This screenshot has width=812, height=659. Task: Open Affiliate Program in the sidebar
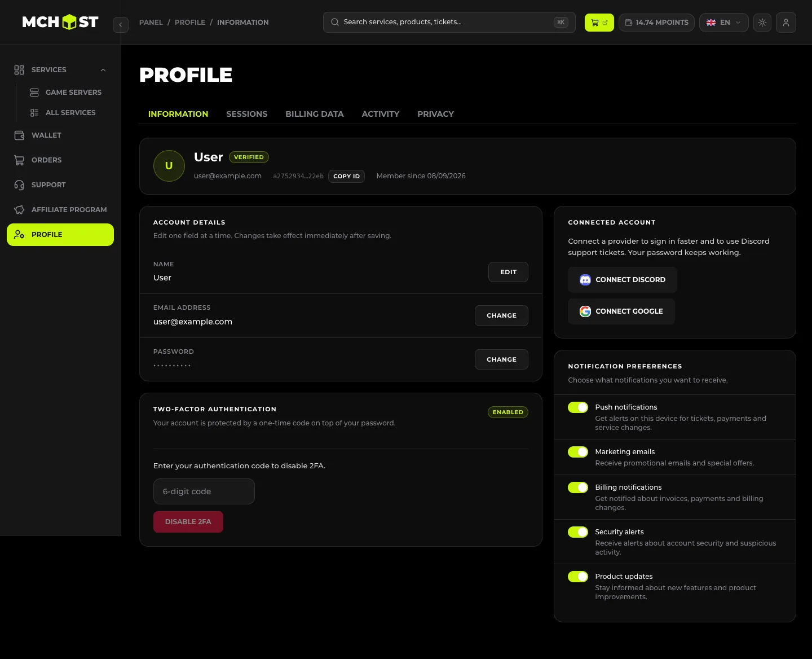pyautogui.click(x=60, y=210)
